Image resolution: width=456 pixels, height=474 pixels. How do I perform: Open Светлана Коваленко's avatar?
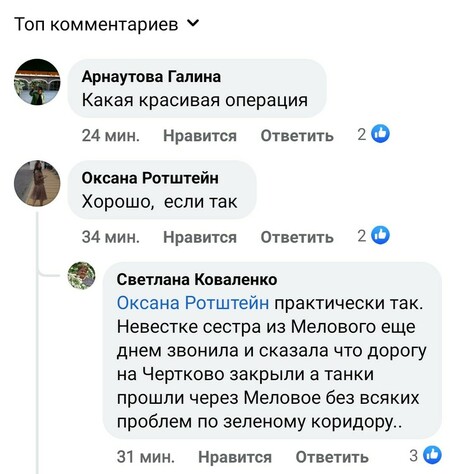point(81,275)
